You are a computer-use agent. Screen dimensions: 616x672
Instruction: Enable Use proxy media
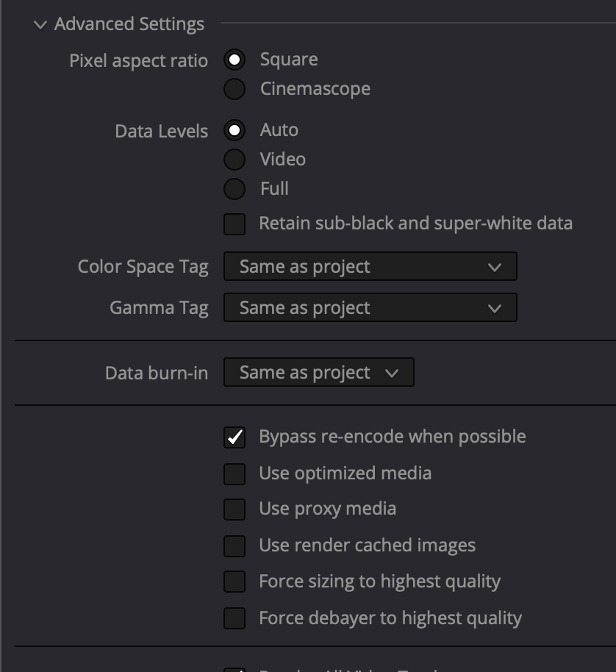tap(234, 510)
